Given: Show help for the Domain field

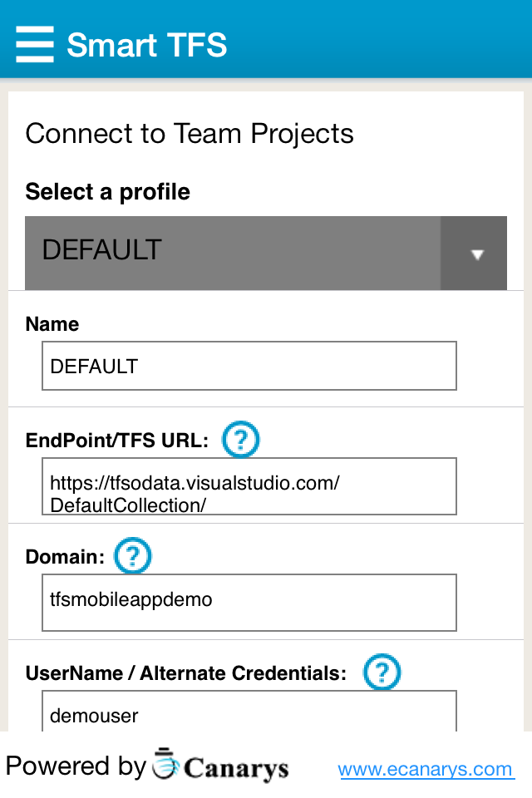Looking at the screenshot, I should 133,555.
